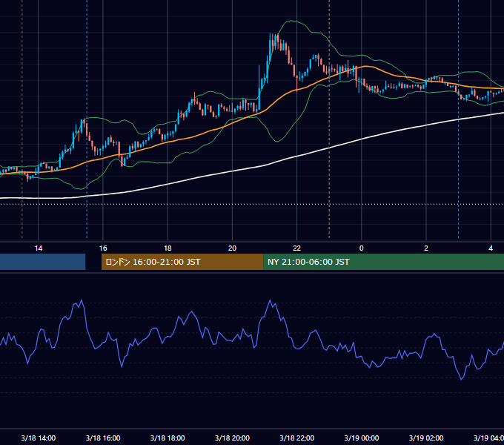Click the hour label 18 on time axis
Viewport: 504px width, 445px height.
[x=168, y=248]
